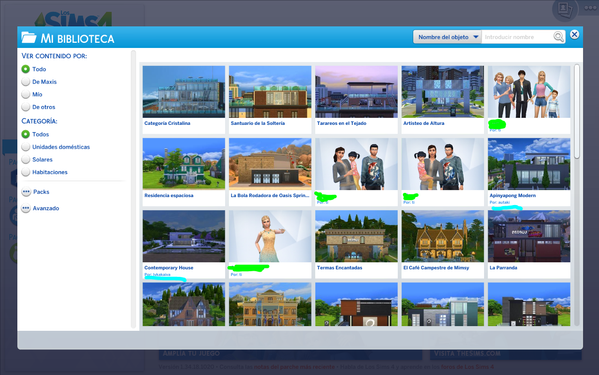The image size is (599, 375).
Task: Select the Habitaciones category
Action: pyautogui.click(x=26, y=172)
